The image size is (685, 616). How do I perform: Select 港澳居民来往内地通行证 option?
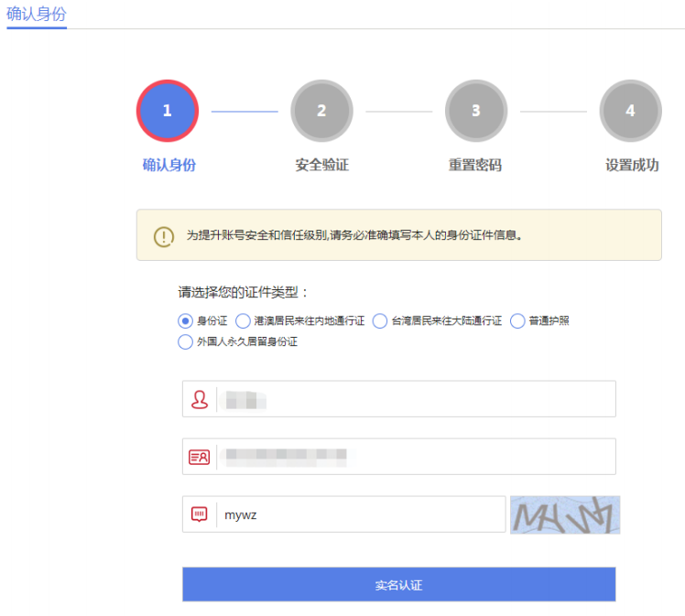[243, 321]
